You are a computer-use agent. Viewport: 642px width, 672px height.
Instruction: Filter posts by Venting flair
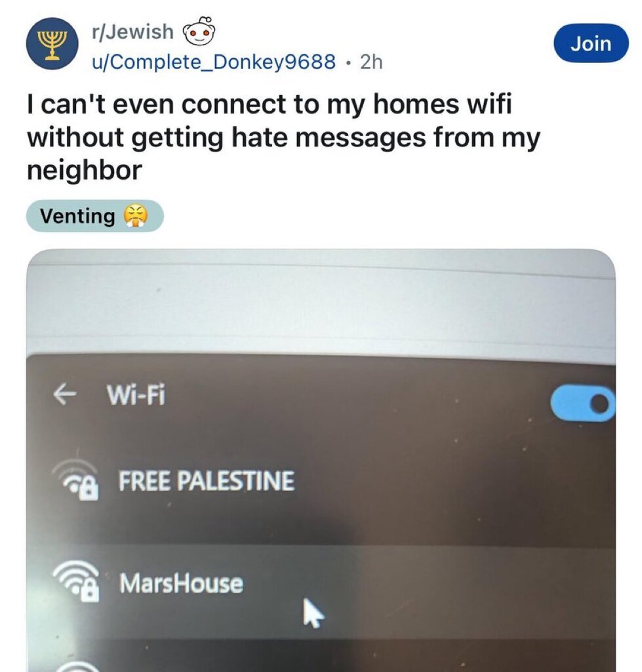pos(94,215)
